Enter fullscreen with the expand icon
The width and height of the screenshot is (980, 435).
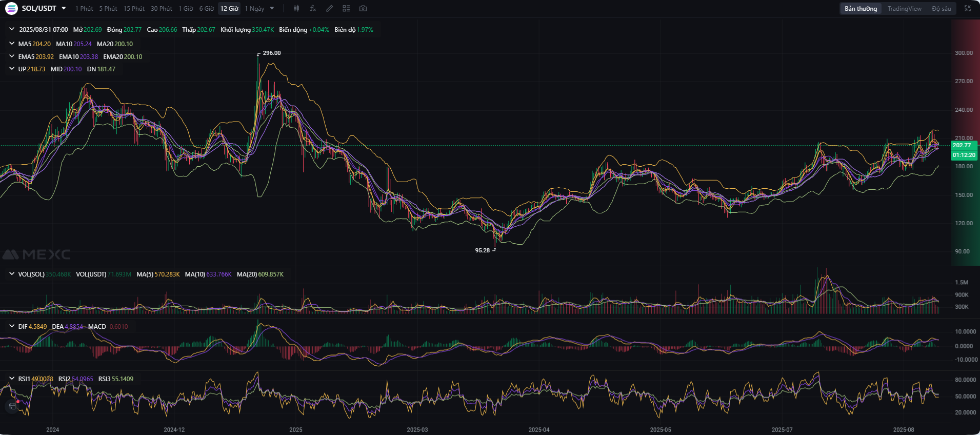tap(968, 8)
